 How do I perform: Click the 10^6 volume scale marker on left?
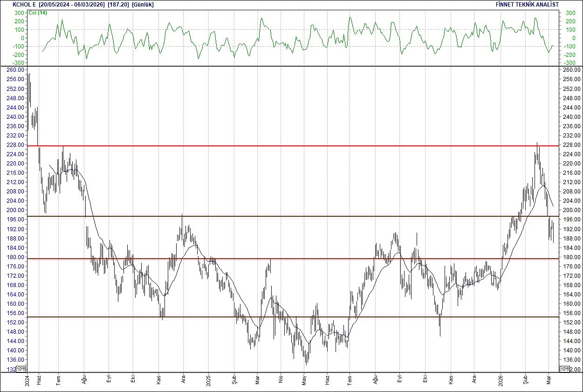pyautogui.click(x=21, y=368)
